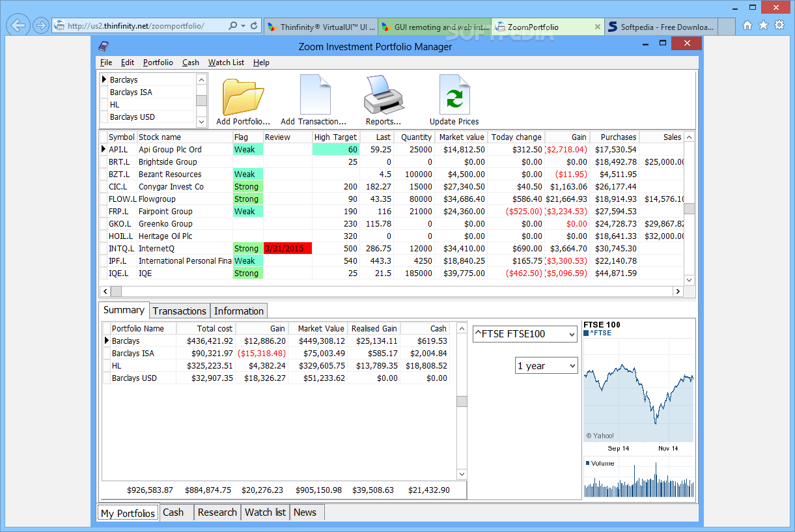Switch to the Transactions tab
The height and width of the screenshot is (532, 795).
pos(180,311)
